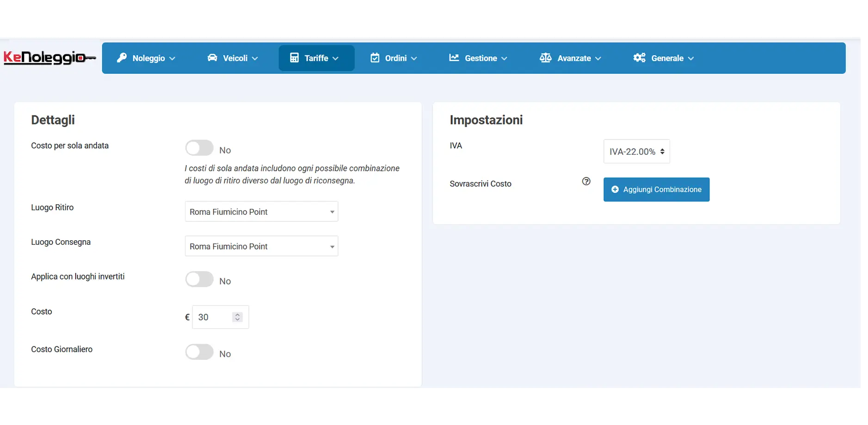Click the balance scale icon for Avanzate
The image size is (868, 425).
(x=546, y=58)
